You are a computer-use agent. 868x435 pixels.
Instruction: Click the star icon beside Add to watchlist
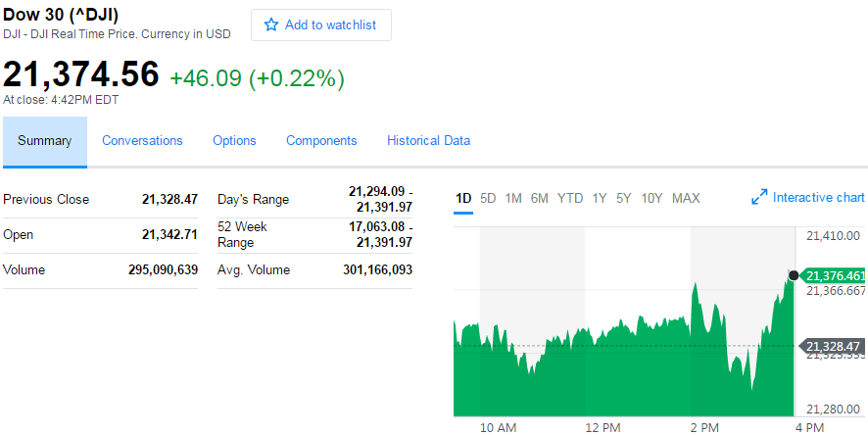pos(270,24)
